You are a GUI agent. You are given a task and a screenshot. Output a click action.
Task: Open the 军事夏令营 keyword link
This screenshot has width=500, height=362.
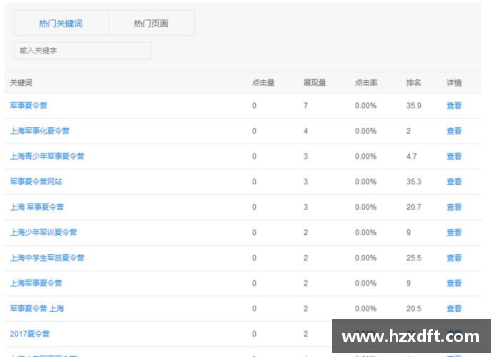pos(28,106)
